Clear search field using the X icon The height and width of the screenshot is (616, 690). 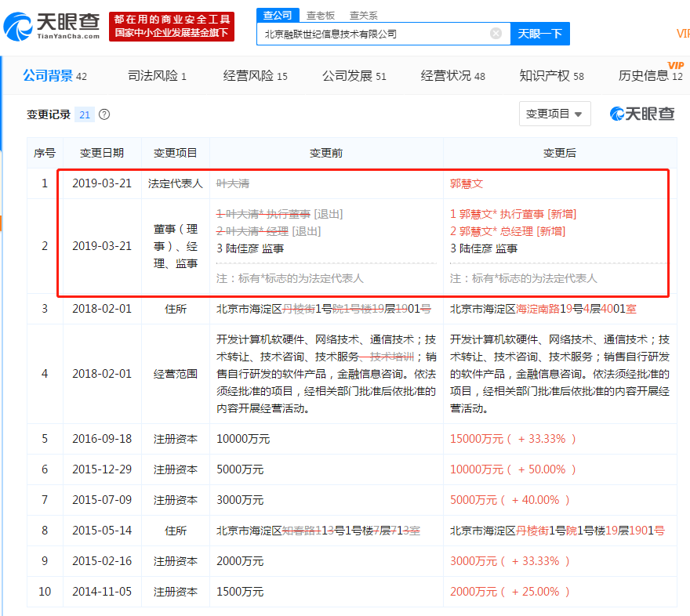click(x=496, y=33)
